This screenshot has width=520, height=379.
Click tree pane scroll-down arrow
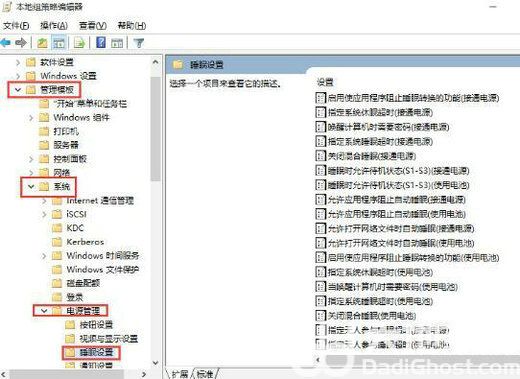coord(155,362)
